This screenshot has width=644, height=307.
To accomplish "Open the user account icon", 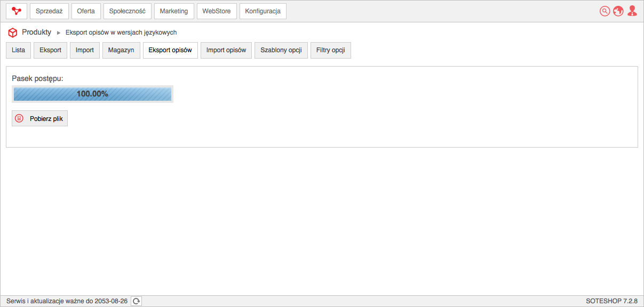I will pyautogui.click(x=632, y=11).
